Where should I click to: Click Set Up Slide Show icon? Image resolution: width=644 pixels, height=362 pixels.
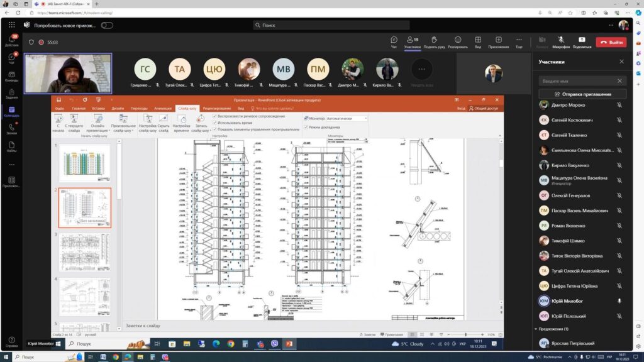147,123
